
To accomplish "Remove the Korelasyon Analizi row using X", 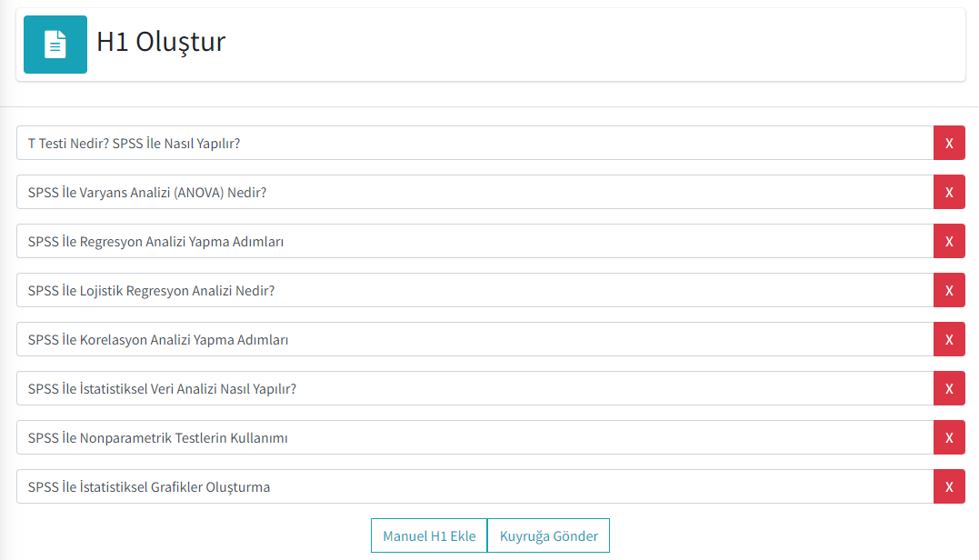I will pos(949,340).
